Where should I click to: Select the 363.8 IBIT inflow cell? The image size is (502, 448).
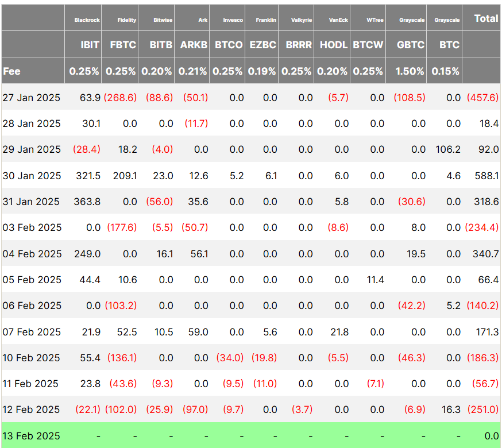pos(88,202)
